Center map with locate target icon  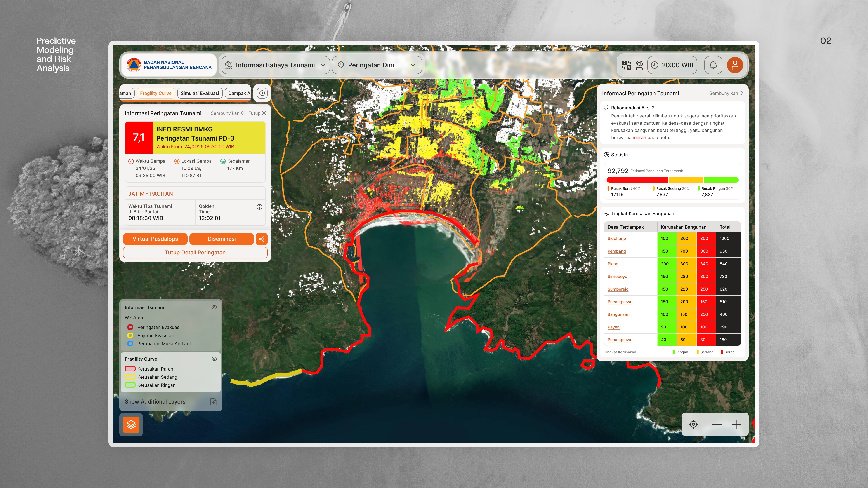point(693,424)
